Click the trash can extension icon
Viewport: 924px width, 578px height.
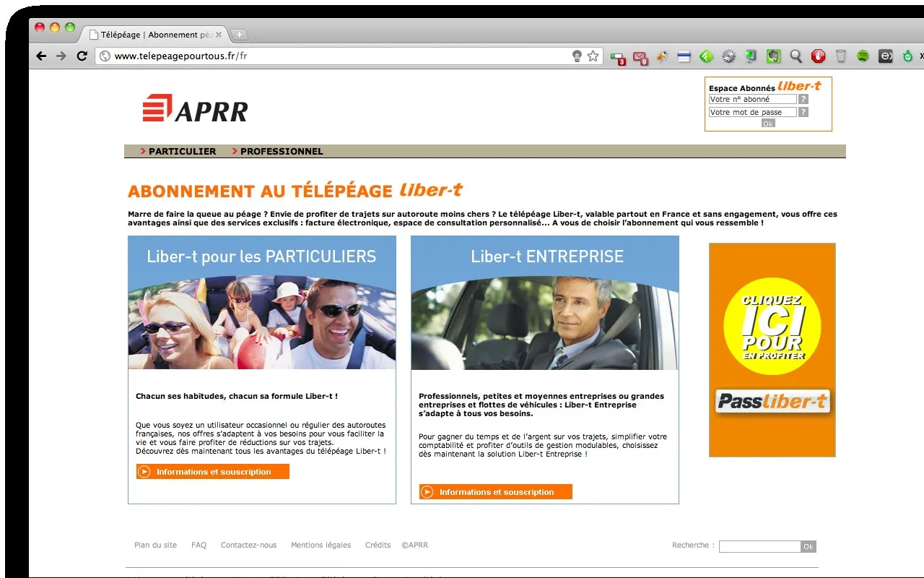(840, 56)
